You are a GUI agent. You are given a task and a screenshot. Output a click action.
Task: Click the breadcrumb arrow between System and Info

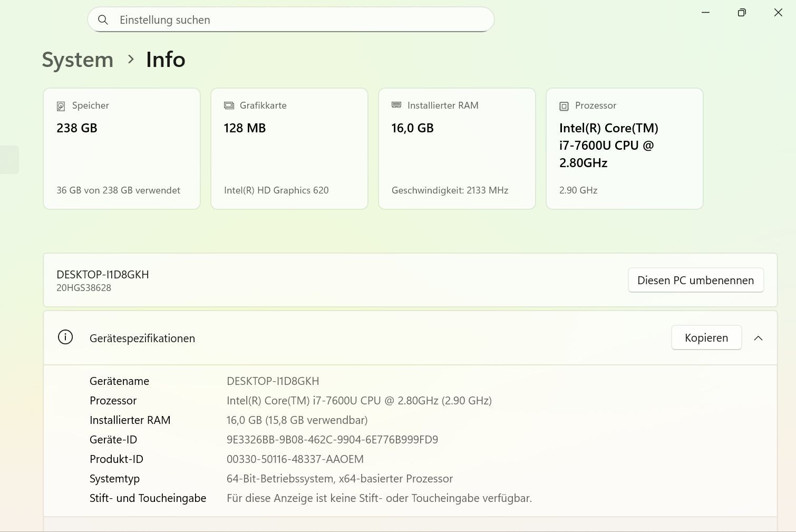pos(131,60)
